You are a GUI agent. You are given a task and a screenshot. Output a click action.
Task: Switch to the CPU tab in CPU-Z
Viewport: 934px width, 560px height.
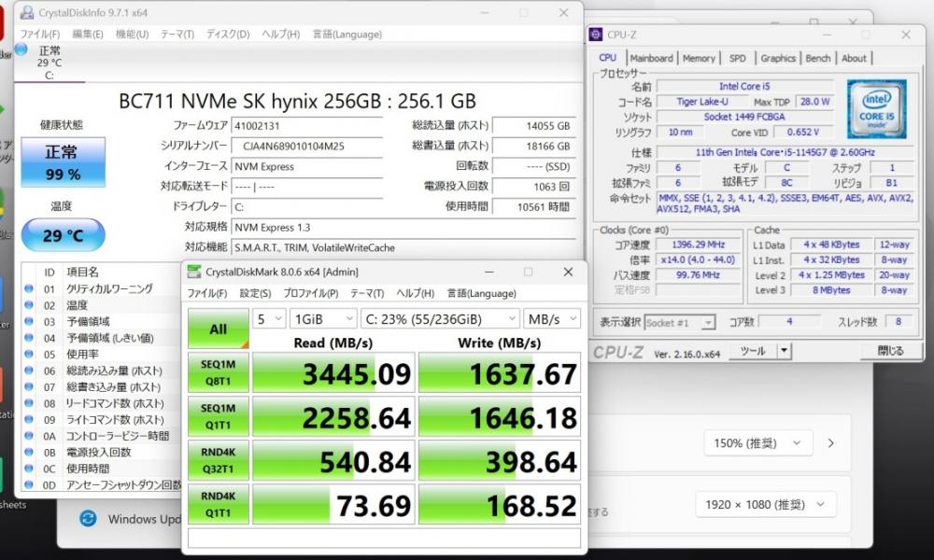pos(608,58)
